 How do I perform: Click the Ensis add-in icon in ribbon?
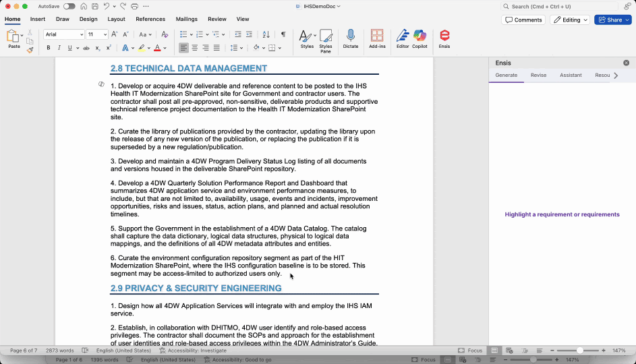coord(444,39)
